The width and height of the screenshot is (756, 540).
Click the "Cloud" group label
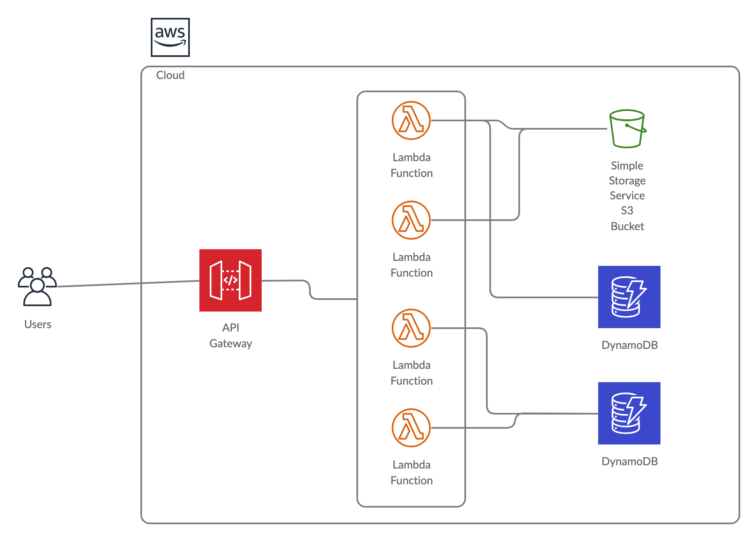tap(170, 75)
